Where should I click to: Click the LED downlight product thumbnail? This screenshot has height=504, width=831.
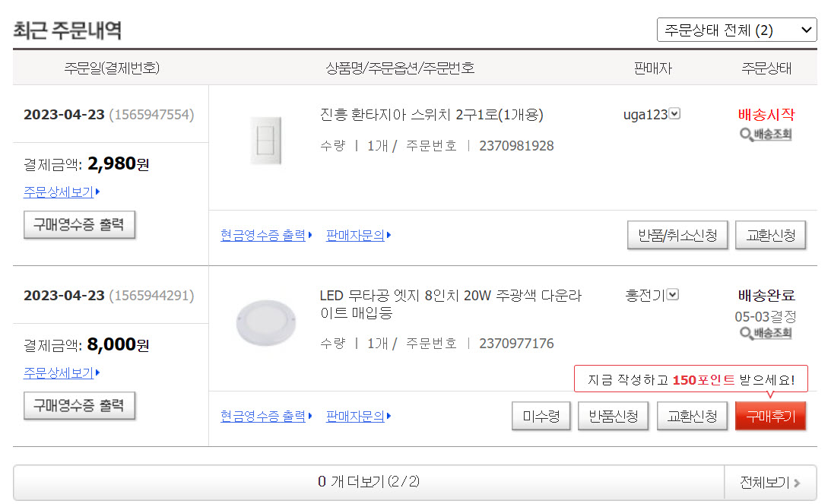coord(265,321)
